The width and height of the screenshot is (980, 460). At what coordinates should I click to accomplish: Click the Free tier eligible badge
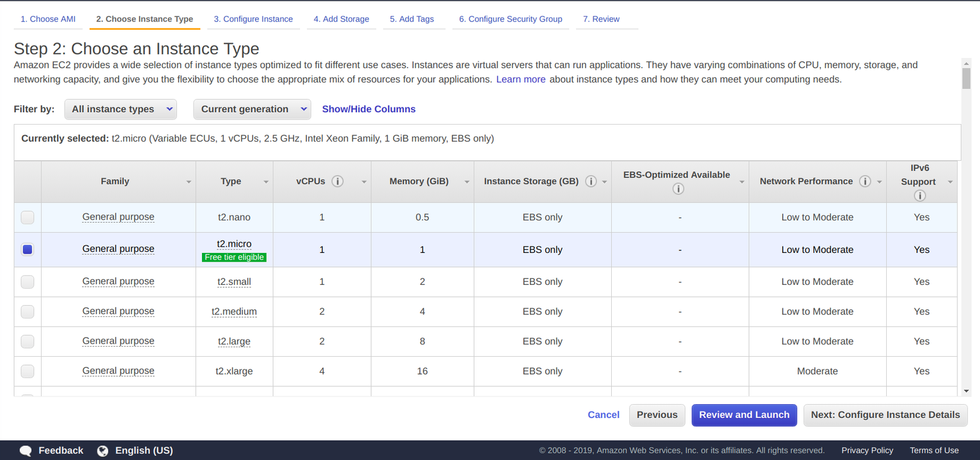pos(234,258)
